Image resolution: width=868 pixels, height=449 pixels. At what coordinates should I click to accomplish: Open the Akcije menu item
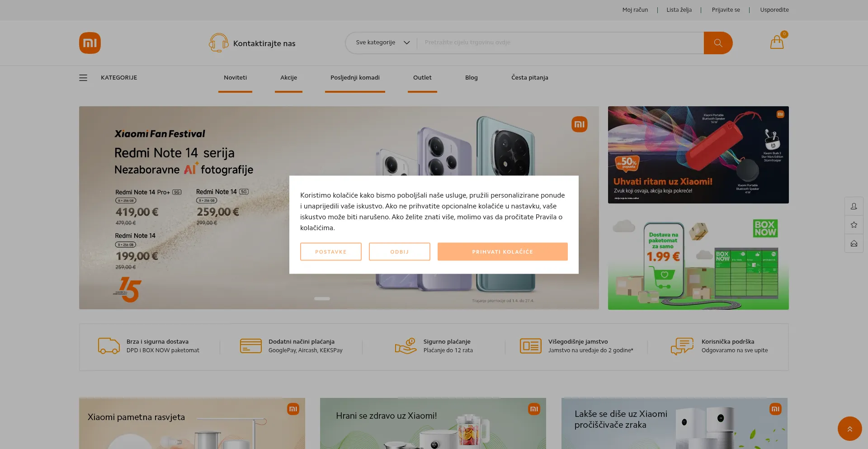tap(288, 78)
